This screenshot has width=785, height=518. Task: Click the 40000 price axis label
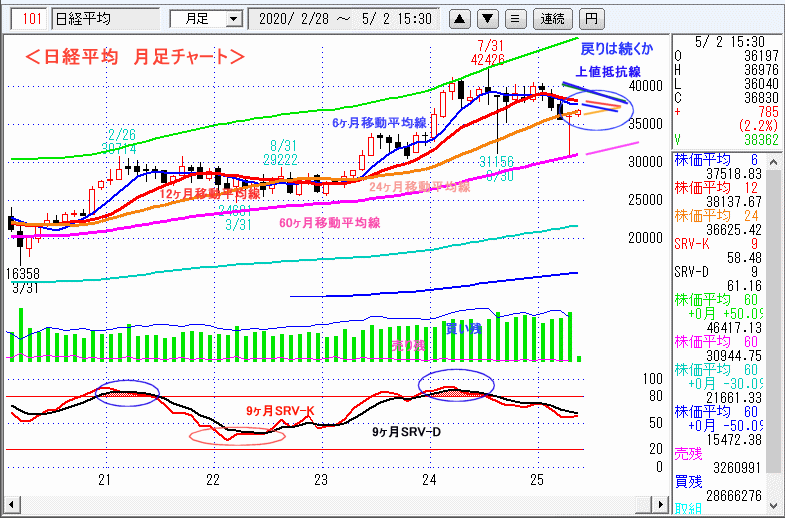(646, 86)
